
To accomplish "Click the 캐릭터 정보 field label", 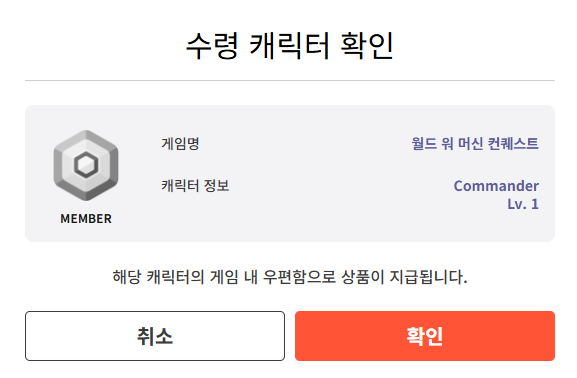I will [195, 186].
